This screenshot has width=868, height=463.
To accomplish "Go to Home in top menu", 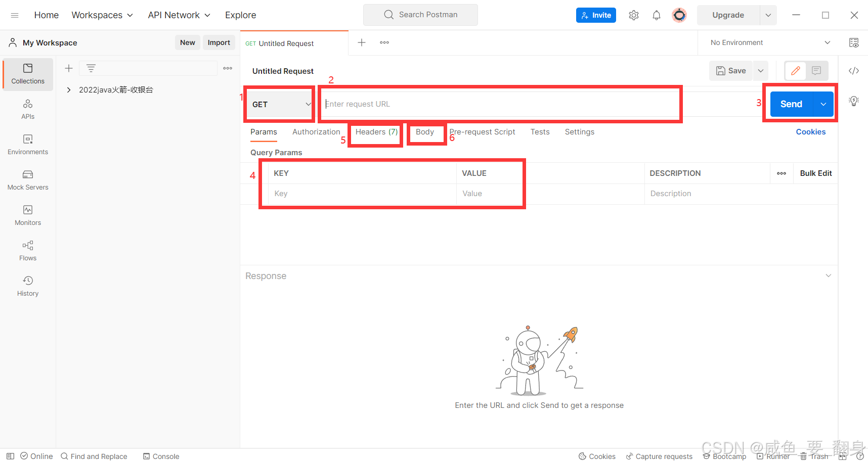I will pos(47,15).
